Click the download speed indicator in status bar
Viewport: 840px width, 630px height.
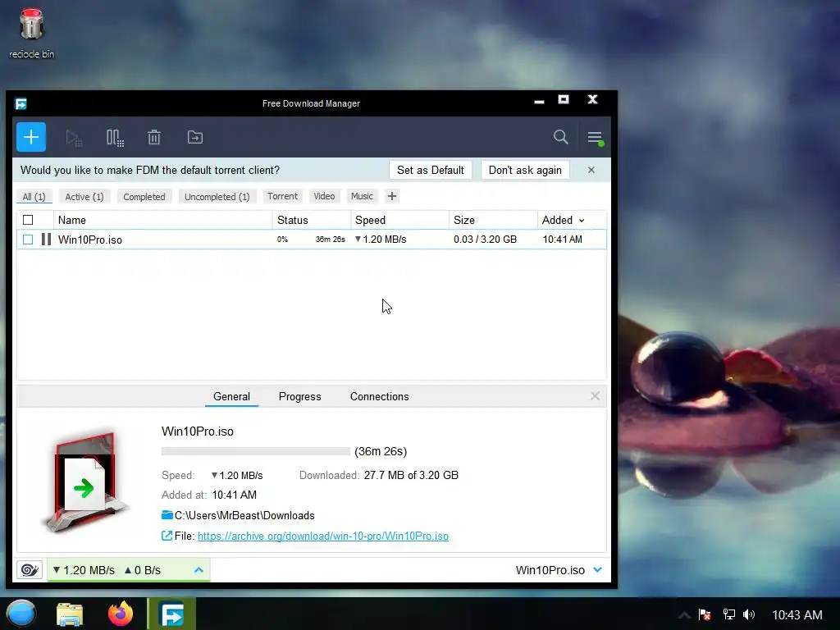[x=84, y=570]
